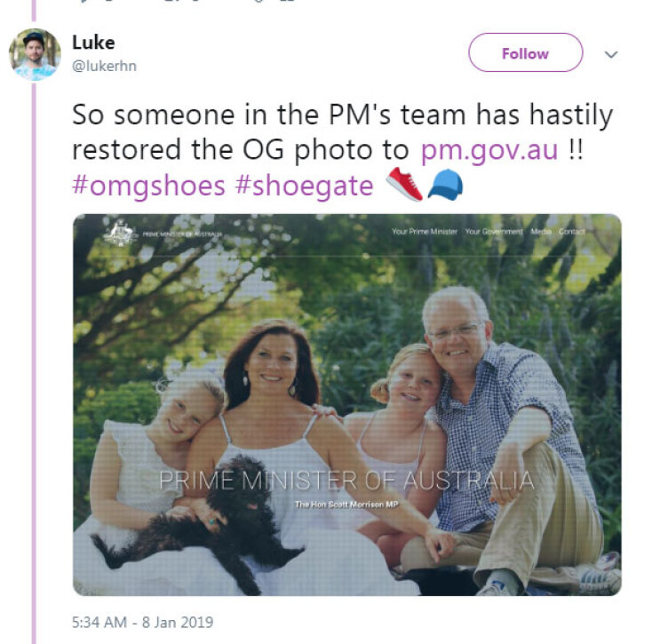Select Contact in the photo's menu

(x=572, y=232)
